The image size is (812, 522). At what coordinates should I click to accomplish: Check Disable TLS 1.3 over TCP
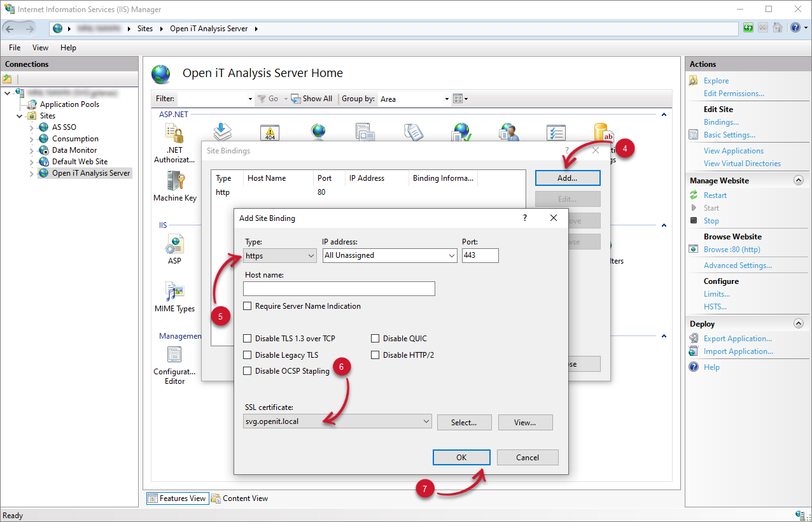[248, 339]
